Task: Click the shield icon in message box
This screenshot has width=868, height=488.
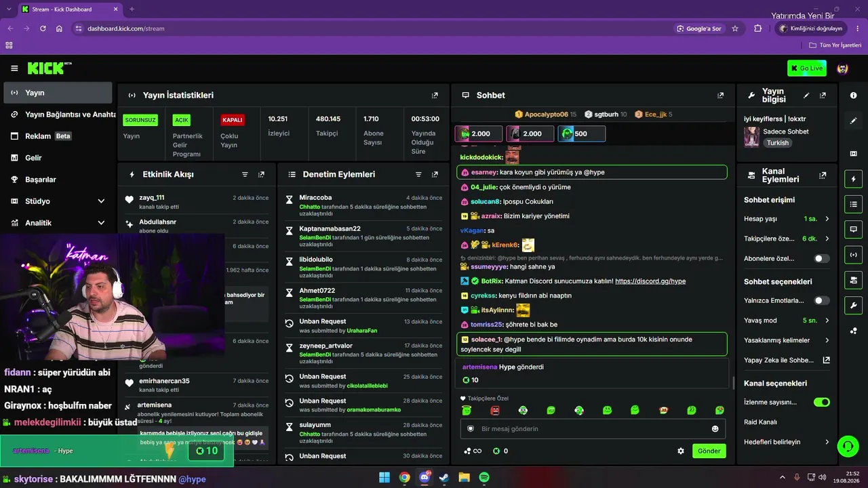Action: 471,429
